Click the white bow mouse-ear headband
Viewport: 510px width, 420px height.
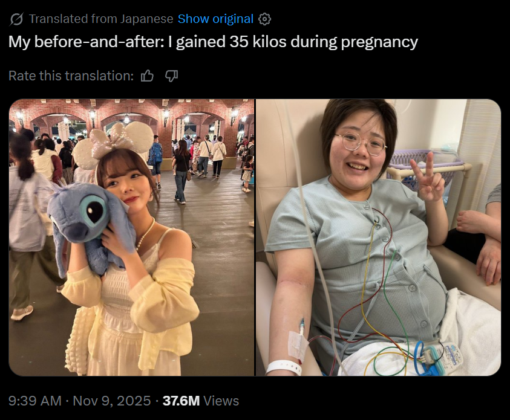[114, 144]
